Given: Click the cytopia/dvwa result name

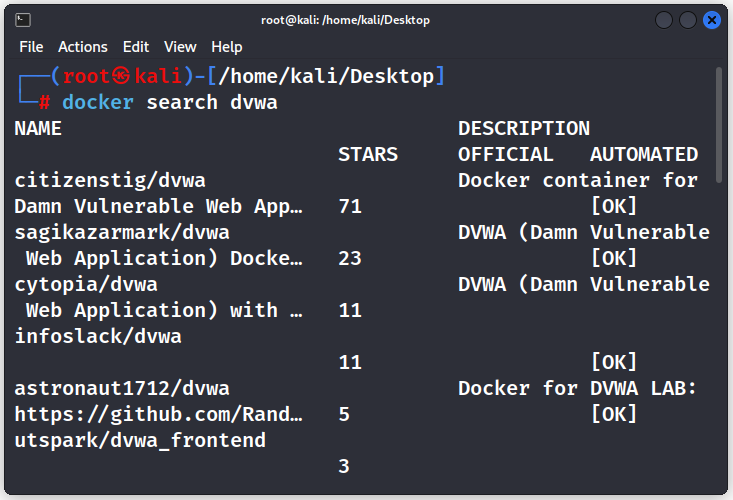Looking at the screenshot, I should [x=86, y=285].
